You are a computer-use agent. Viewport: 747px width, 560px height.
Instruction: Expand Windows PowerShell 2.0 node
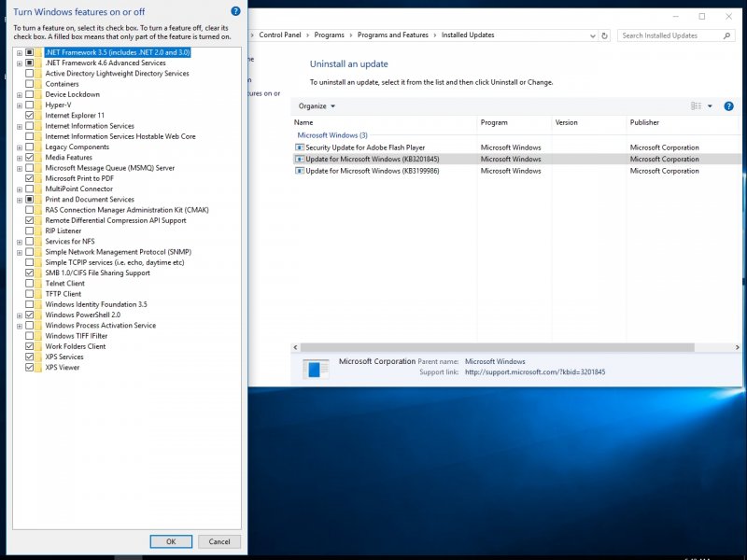pos(20,315)
